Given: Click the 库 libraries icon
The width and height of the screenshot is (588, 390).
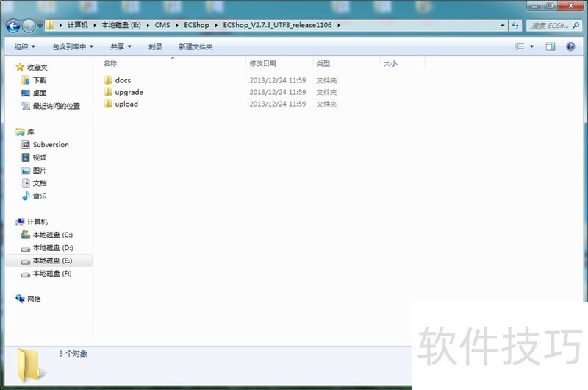Looking at the screenshot, I should click(x=20, y=132).
